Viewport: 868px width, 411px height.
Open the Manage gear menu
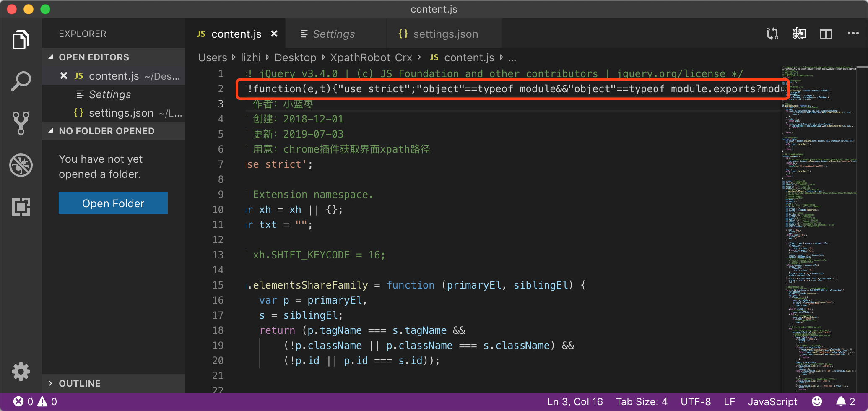pyautogui.click(x=21, y=371)
